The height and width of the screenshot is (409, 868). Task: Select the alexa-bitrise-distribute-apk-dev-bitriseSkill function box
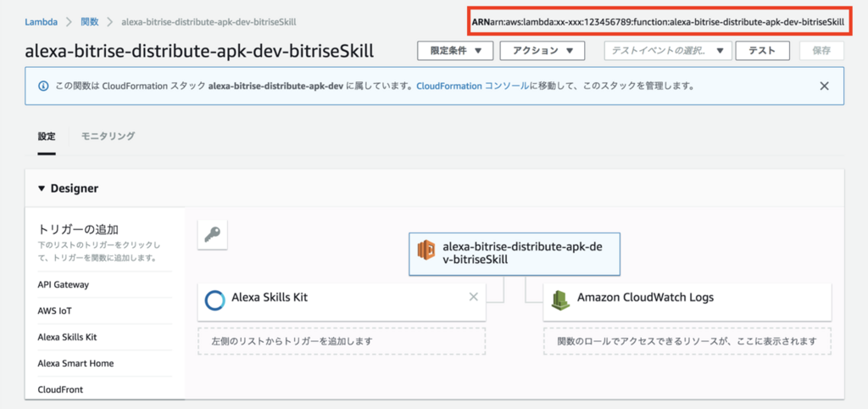515,254
